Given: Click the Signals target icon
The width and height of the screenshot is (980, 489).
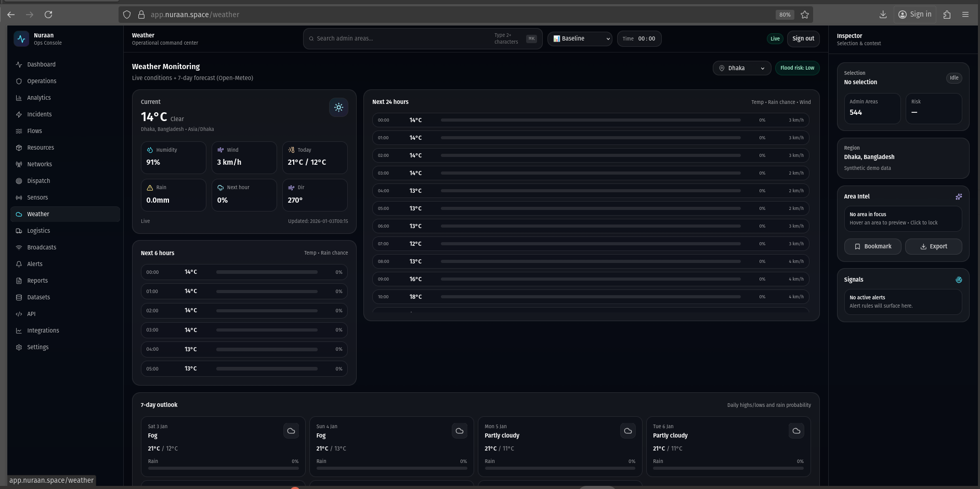Looking at the screenshot, I should (x=958, y=280).
